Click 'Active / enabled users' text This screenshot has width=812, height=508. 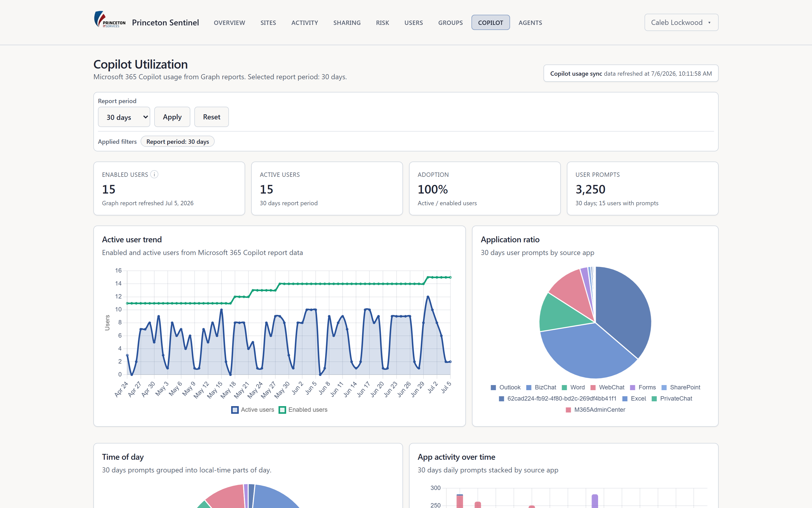point(447,203)
